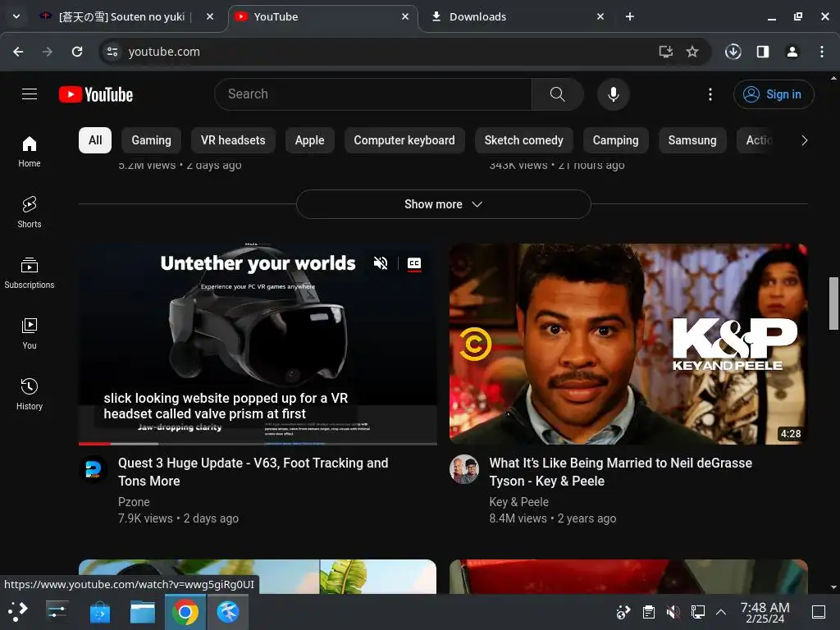Play the Key & Peele video thumbnail
Viewport: 840px width, 630px height.
pos(628,344)
